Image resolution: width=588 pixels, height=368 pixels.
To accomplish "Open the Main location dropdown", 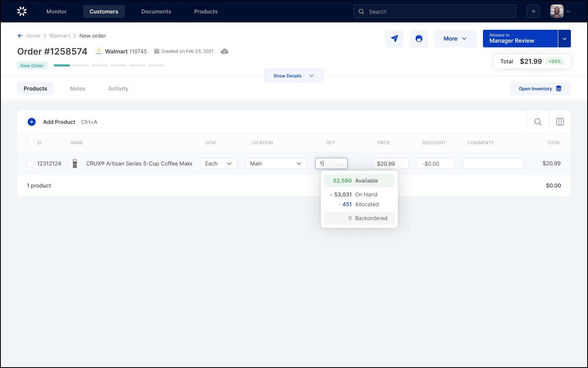I will point(276,163).
